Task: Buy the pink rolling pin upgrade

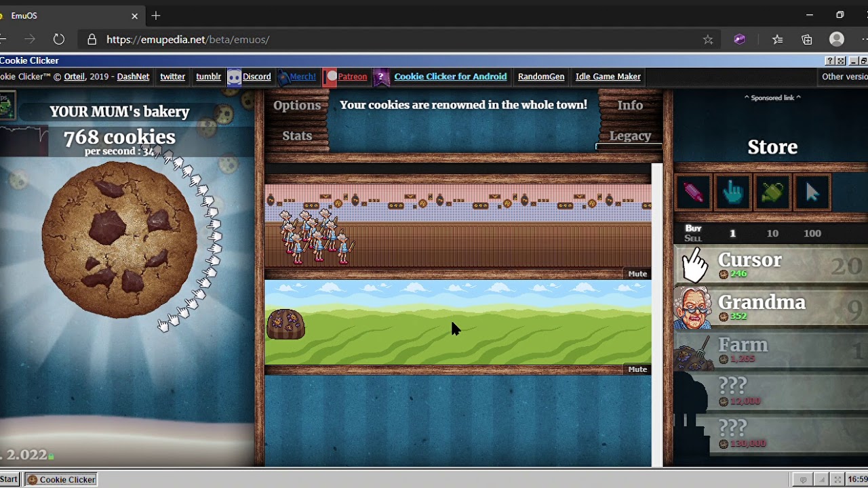Action: (x=692, y=192)
